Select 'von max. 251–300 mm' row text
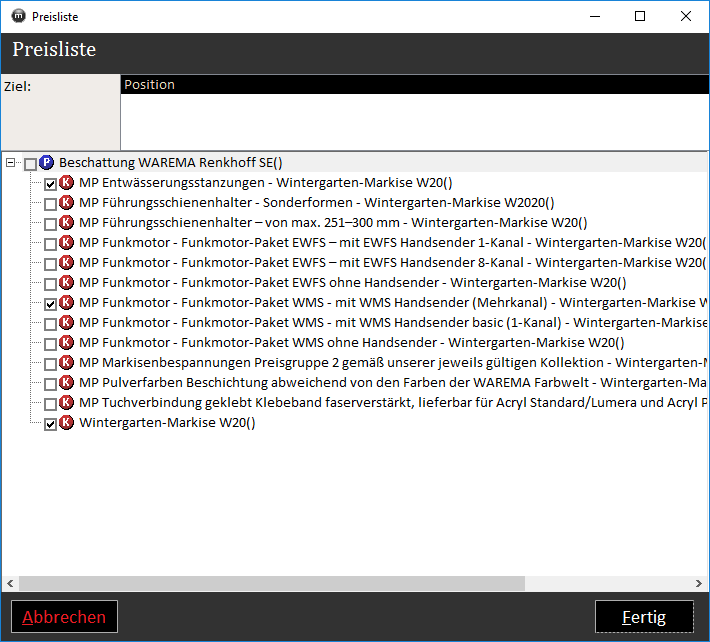 [333, 222]
